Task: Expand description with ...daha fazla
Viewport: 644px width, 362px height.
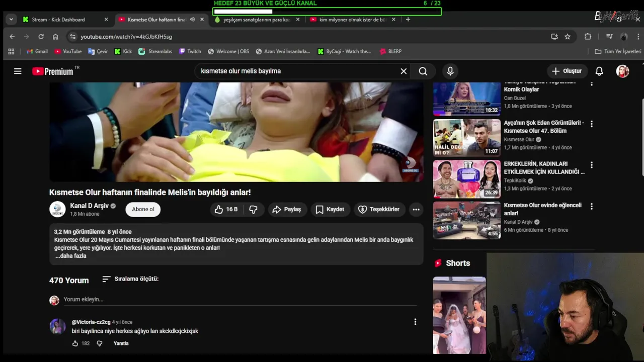Action: point(71,256)
